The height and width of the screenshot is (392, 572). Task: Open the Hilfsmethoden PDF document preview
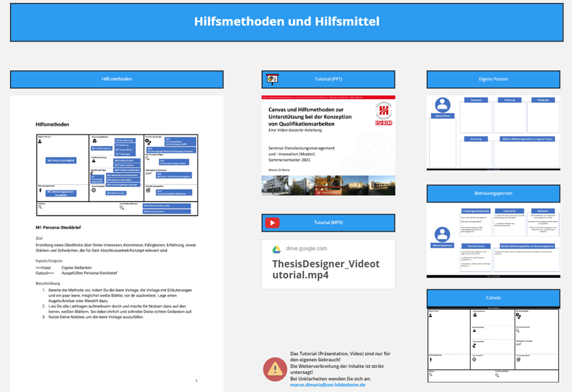pos(117,244)
